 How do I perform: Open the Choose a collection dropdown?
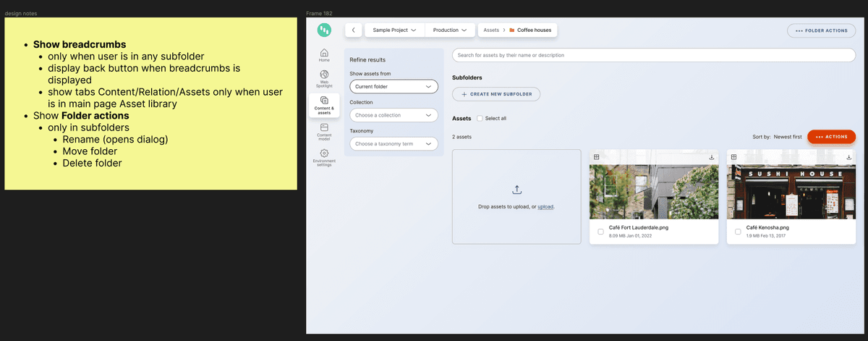[393, 115]
